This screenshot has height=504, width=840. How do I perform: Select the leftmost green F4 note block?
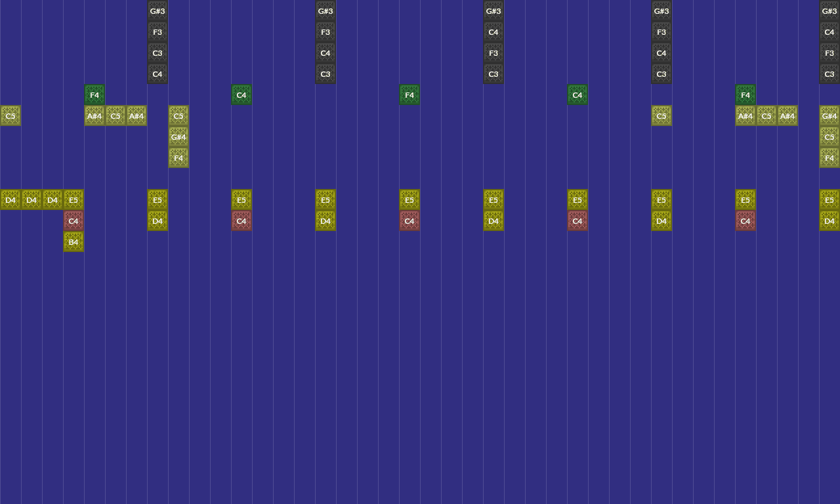coord(94,95)
